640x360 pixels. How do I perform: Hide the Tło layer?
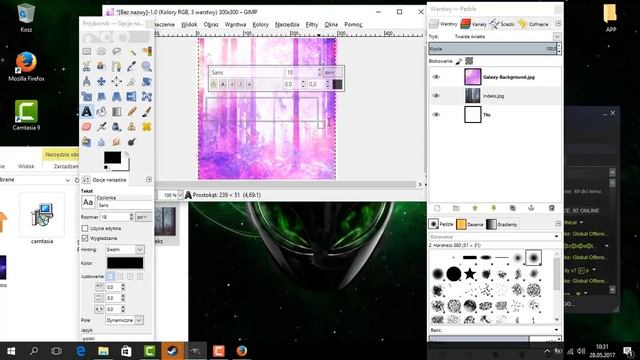tap(436, 115)
